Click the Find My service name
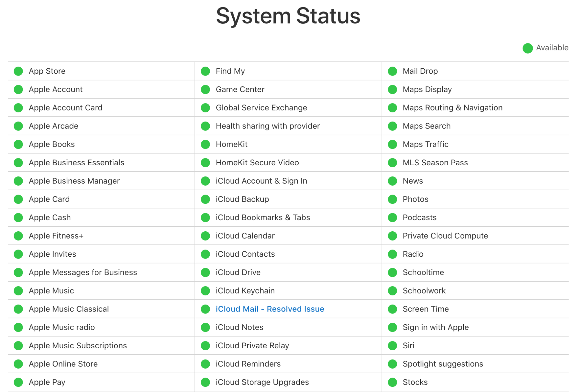 (x=230, y=71)
